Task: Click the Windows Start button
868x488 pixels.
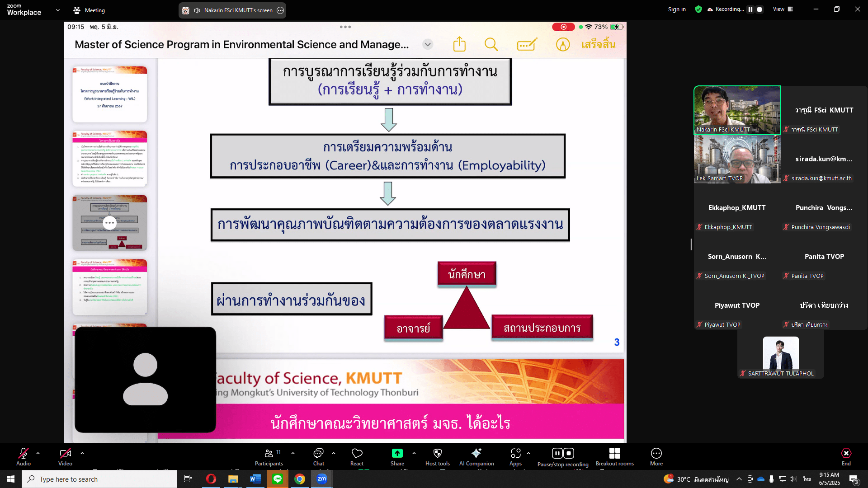Action: pos(11,479)
